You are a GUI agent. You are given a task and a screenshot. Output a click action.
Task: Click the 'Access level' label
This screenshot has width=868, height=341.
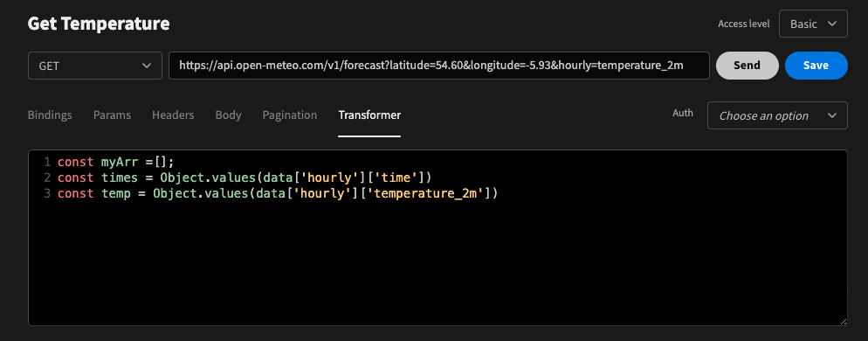743,24
